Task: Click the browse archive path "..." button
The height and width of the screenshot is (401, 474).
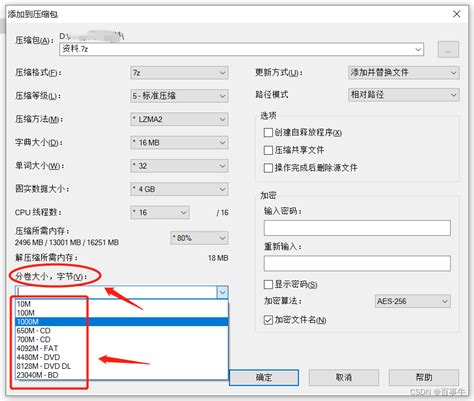Action: coord(448,50)
